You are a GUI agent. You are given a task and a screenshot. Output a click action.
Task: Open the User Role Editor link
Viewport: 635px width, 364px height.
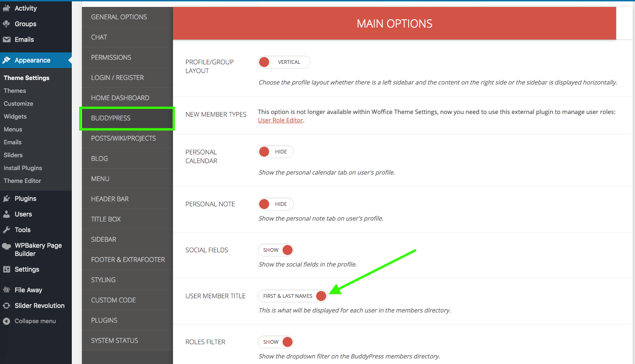[280, 120]
